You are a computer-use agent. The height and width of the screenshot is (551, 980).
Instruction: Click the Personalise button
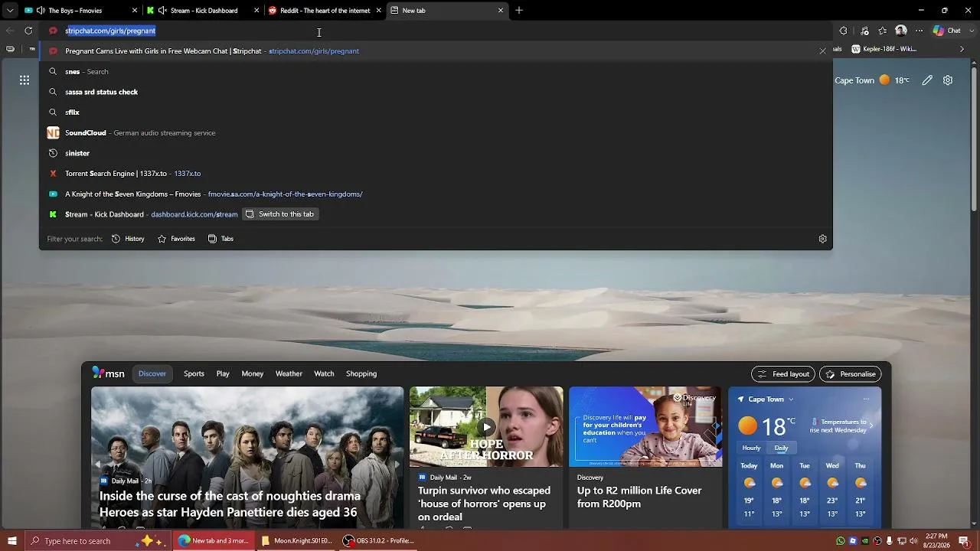coord(850,374)
